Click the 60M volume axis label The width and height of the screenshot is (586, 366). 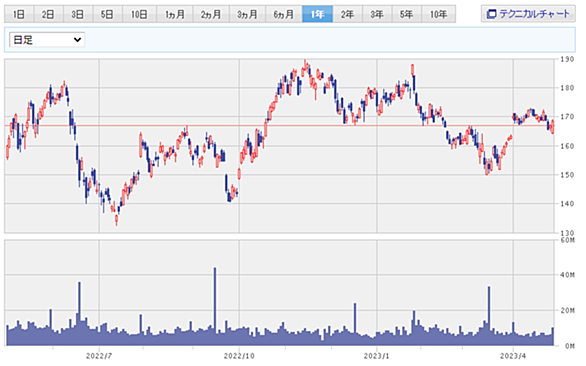567,240
